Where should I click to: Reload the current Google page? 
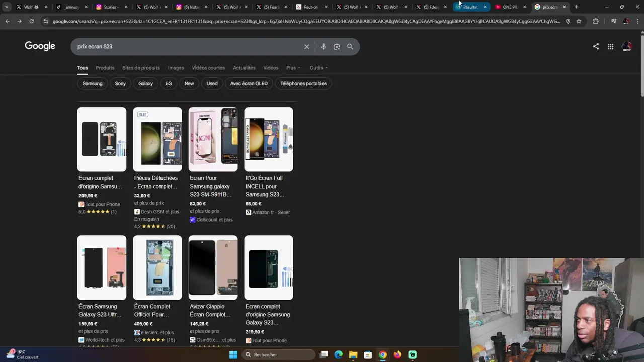(31, 21)
